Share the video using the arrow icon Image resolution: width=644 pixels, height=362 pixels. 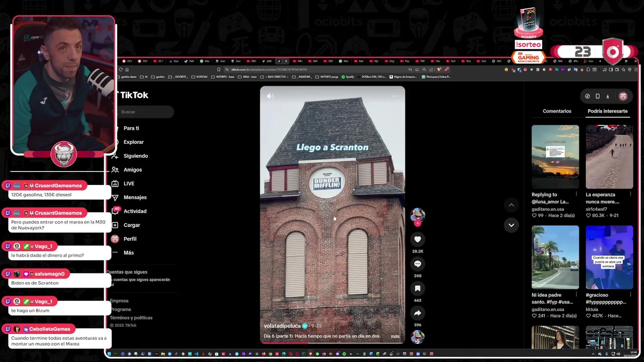pos(418,313)
